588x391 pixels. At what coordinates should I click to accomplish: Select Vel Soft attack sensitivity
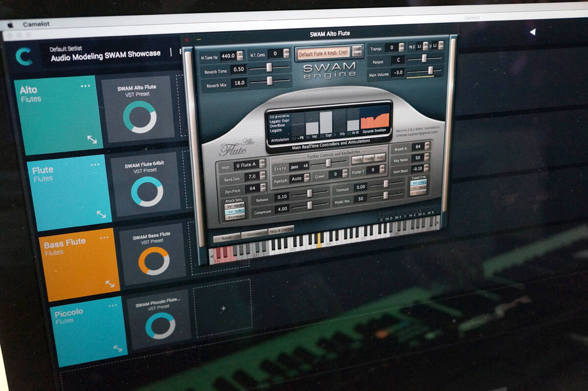pos(234,211)
